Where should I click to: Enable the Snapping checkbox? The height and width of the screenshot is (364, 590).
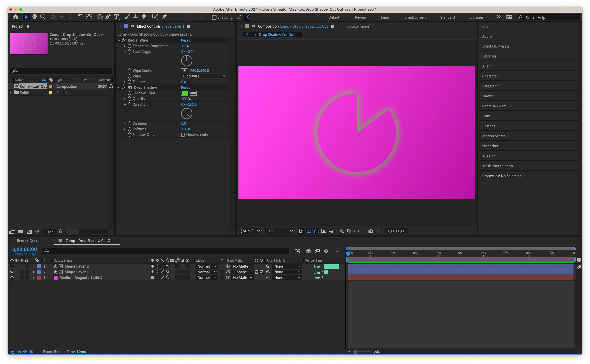coord(214,17)
